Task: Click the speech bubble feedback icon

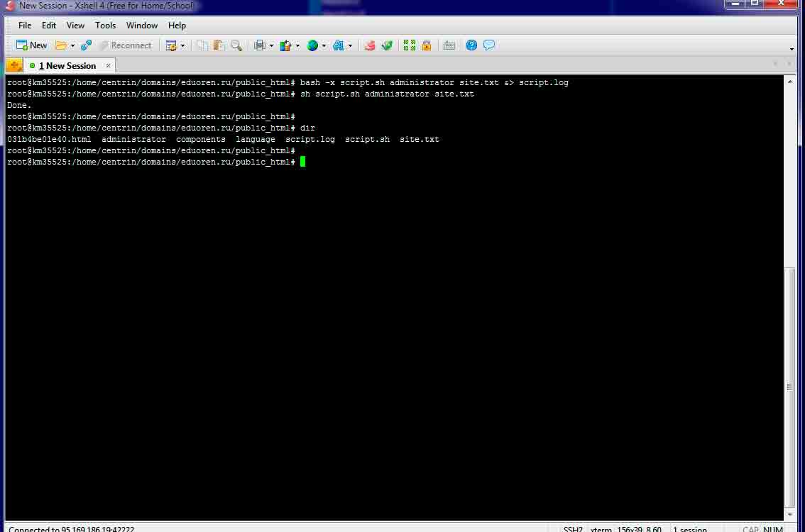Action: [x=488, y=45]
